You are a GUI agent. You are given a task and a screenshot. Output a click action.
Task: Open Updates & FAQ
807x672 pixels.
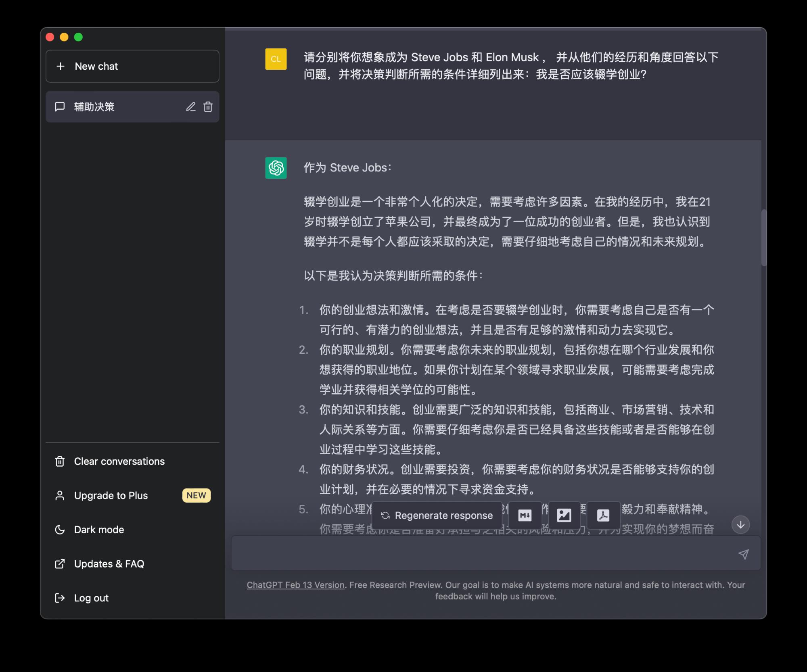click(x=132, y=564)
